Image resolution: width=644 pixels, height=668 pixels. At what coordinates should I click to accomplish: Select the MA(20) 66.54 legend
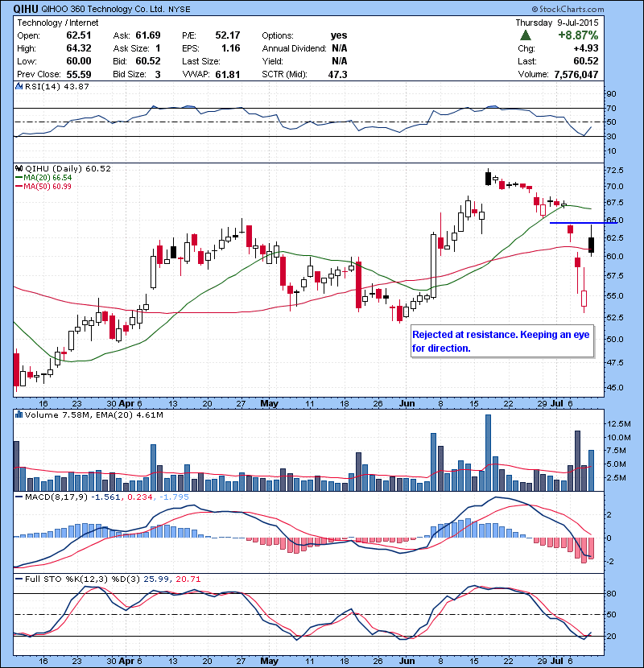coord(43,178)
